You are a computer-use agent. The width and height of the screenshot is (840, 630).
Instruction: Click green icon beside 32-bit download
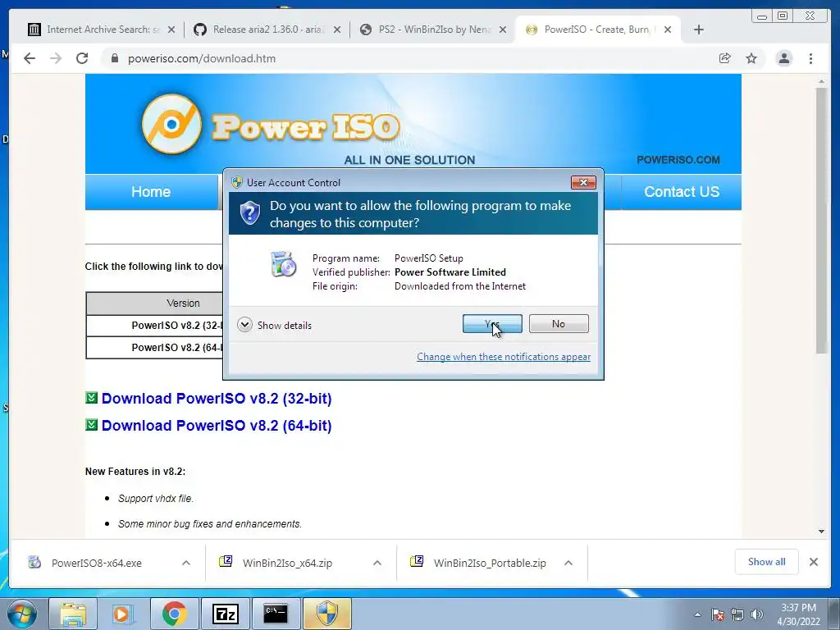(x=92, y=398)
